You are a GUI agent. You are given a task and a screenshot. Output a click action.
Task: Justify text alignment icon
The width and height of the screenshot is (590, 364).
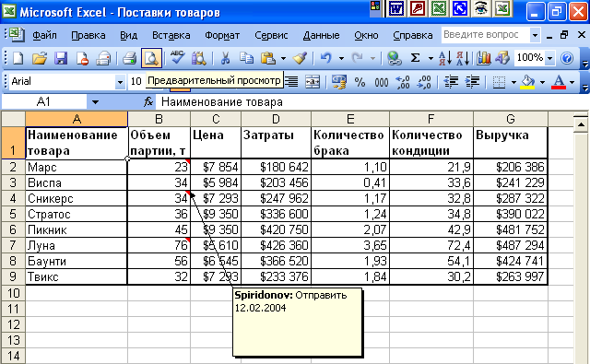(x=291, y=82)
